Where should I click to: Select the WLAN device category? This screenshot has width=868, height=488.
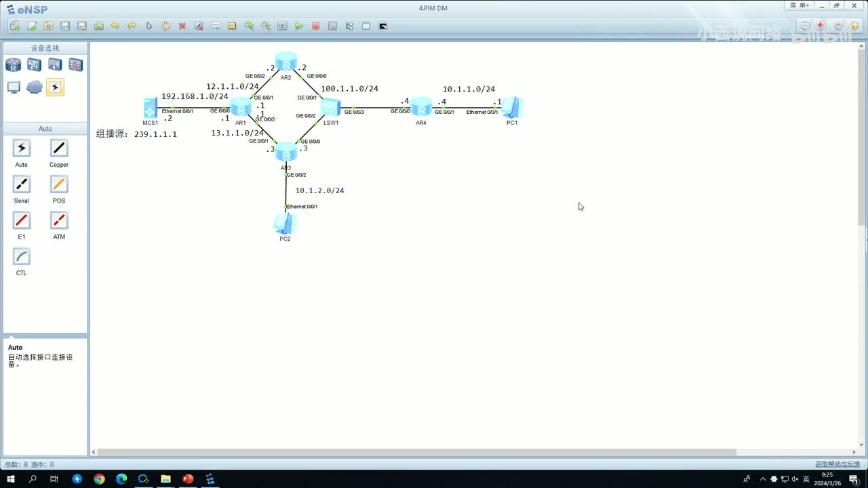click(x=55, y=65)
